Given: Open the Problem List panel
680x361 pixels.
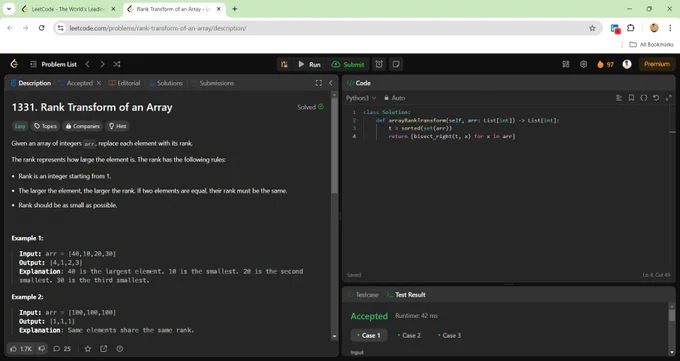Looking at the screenshot, I should click(x=53, y=64).
